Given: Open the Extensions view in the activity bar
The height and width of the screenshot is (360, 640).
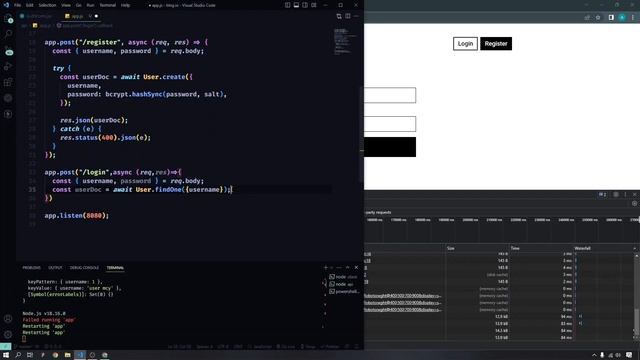Looking at the screenshot, I should point(8,82).
